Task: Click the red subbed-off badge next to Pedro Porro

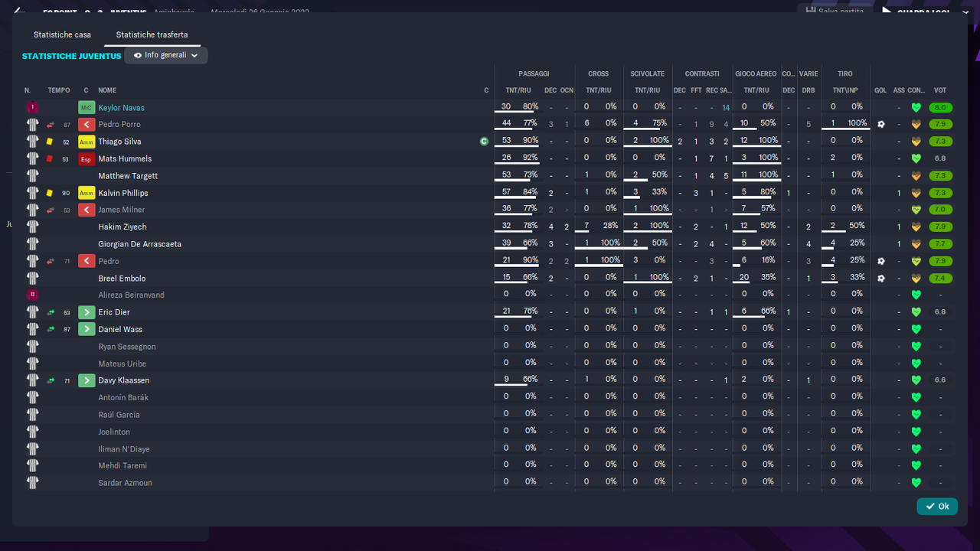Action: 87,125
